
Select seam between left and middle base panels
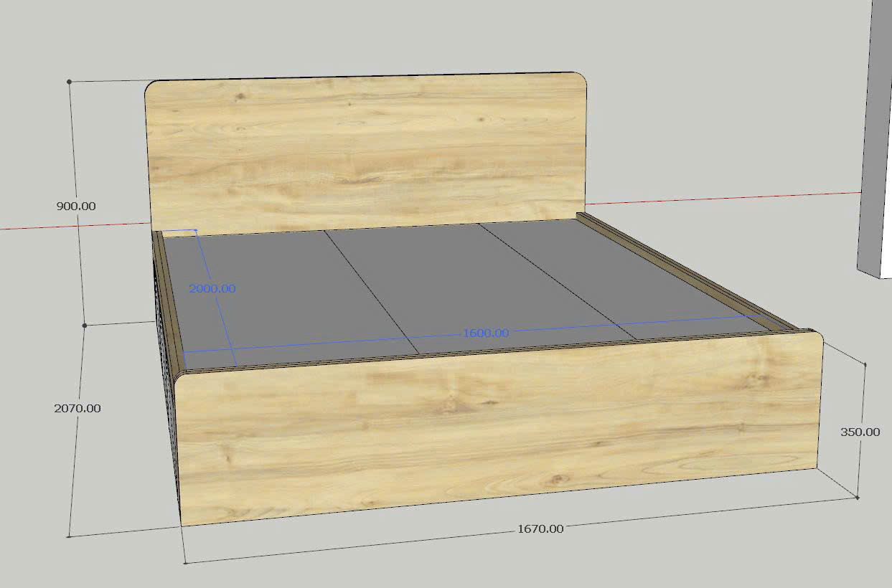coord(372,293)
